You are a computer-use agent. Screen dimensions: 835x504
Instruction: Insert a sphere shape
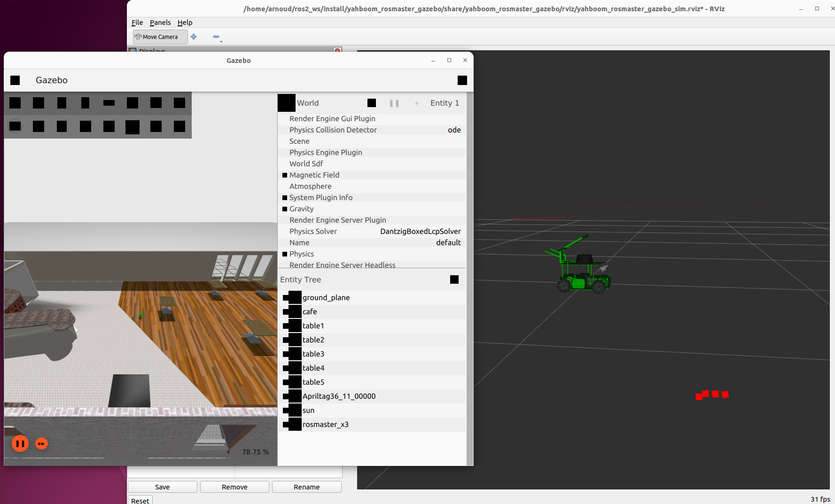(x=39, y=103)
